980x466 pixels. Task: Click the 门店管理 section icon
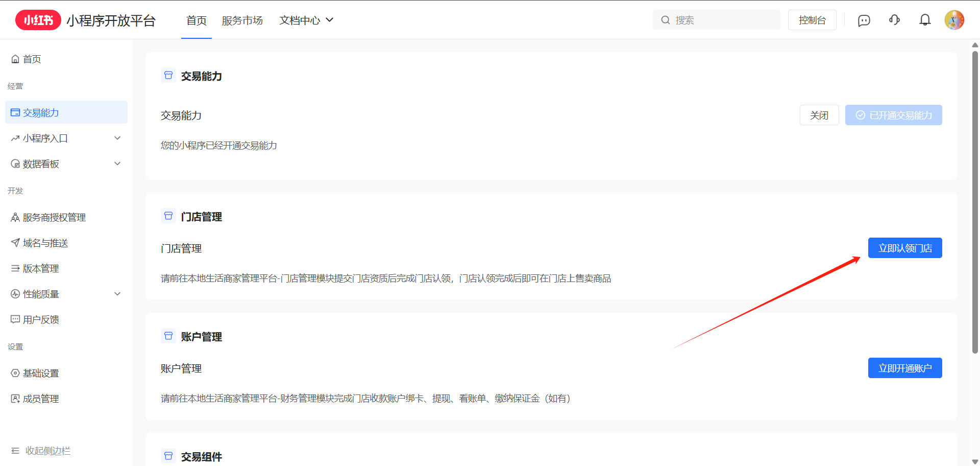pos(168,216)
